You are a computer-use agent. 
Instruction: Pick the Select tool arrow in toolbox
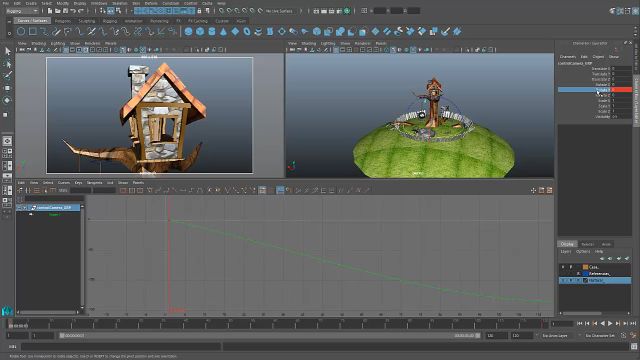coord(7,51)
